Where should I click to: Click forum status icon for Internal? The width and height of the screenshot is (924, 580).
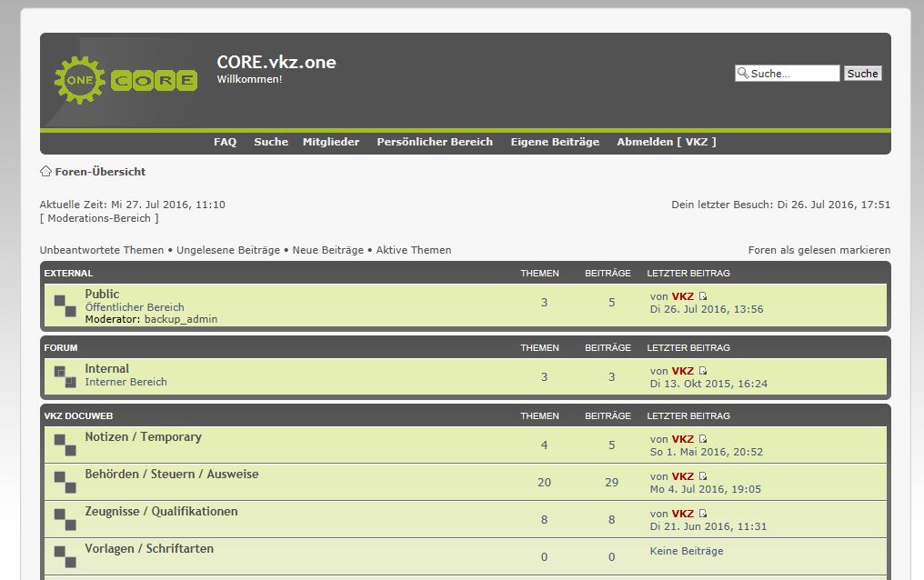65,376
